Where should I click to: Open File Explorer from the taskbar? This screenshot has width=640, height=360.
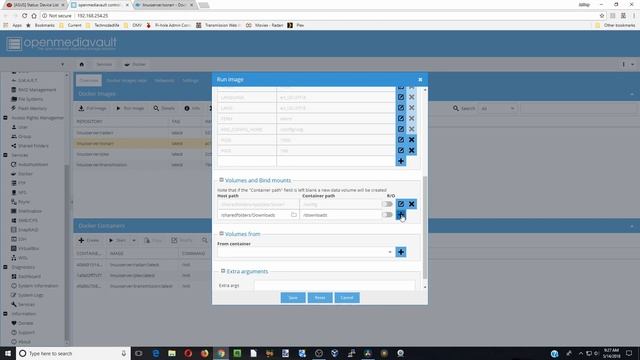pos(172,353)
